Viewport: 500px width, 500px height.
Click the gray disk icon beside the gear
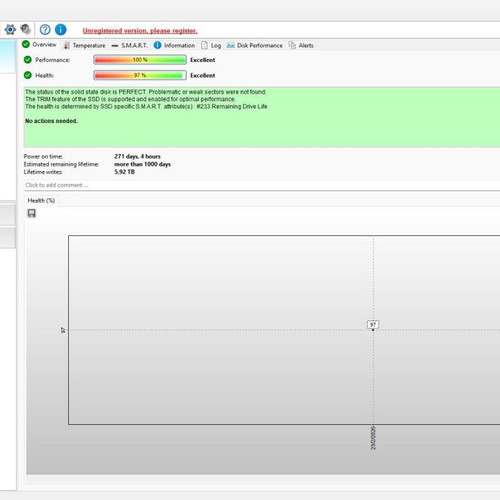pos(26,29)
